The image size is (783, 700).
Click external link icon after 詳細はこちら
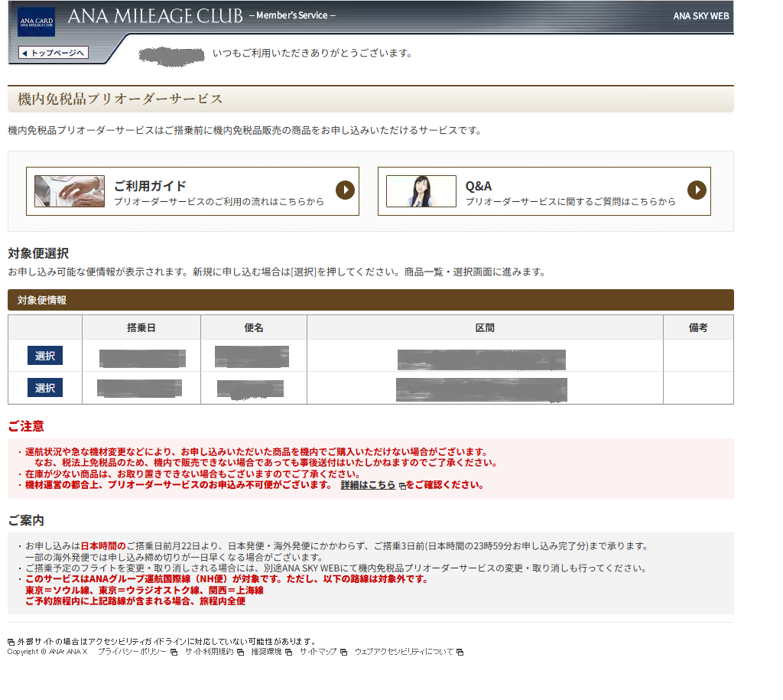tap(402, 486)
